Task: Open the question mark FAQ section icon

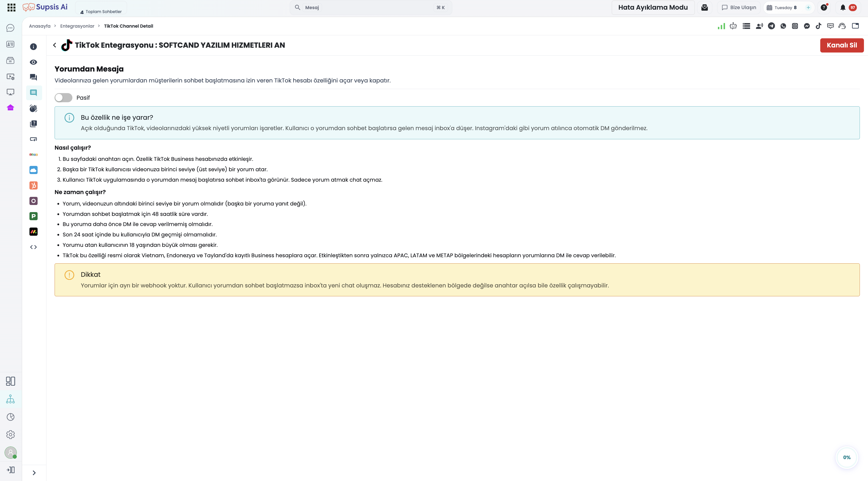Action: click(x=33, y=124)
